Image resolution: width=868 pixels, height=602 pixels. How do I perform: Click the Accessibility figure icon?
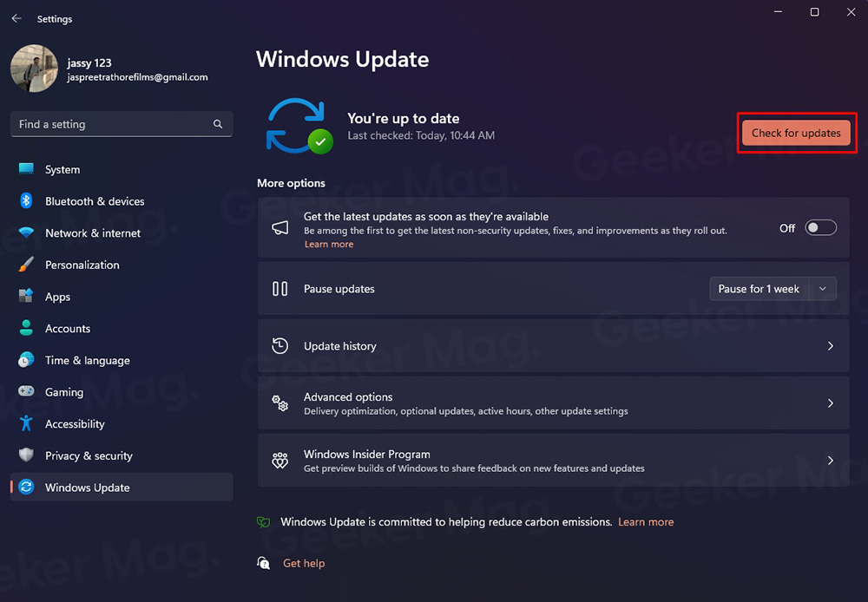tap(26, 423)
